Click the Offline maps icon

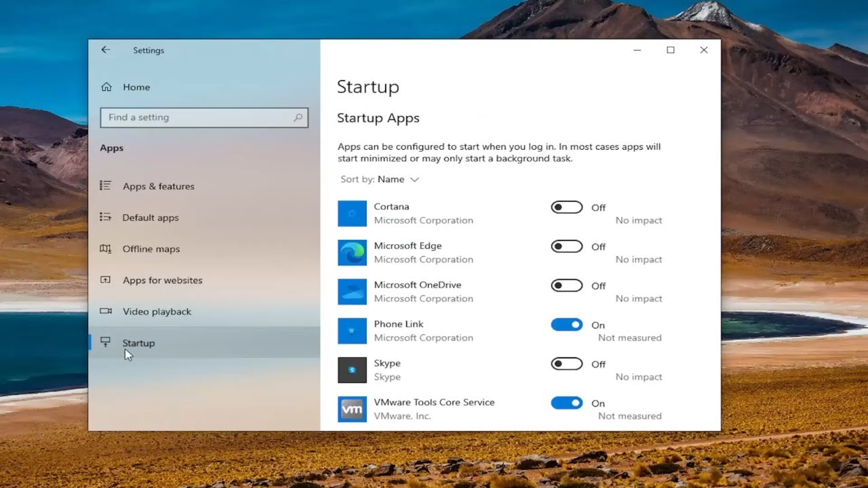point(105,249)
